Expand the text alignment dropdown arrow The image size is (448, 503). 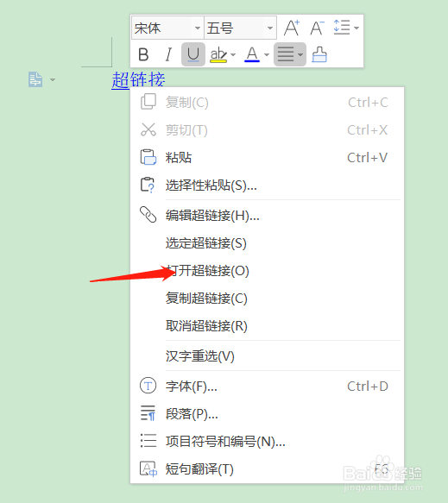point(300,54)
